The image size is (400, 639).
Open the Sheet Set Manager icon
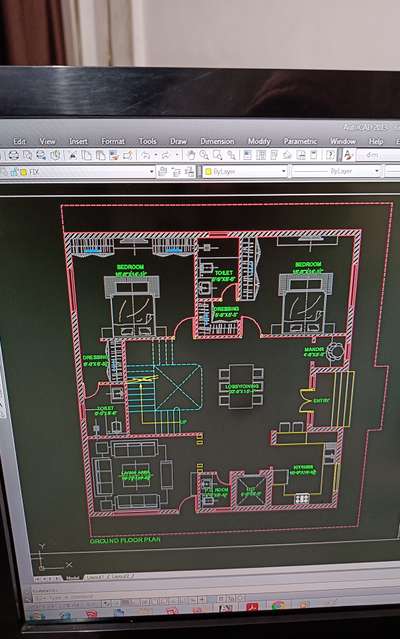click(x=287, y=155)
